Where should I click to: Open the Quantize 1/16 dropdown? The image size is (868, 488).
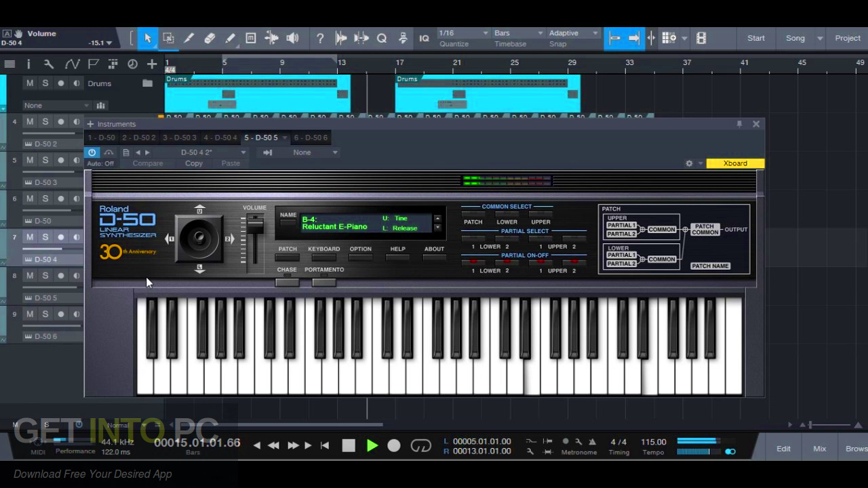pyautogui.click(x=464, y=33)
